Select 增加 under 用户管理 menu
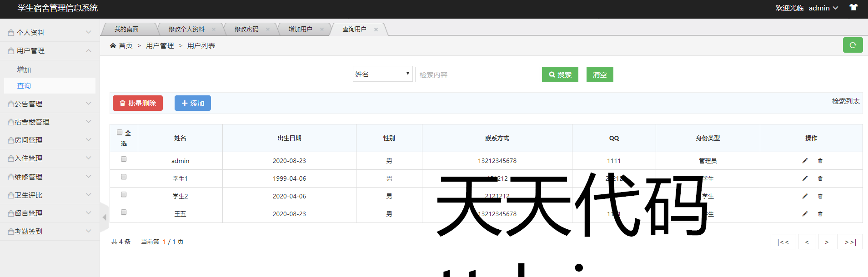This screenshot has height=277, width=868. click(24, 69)
